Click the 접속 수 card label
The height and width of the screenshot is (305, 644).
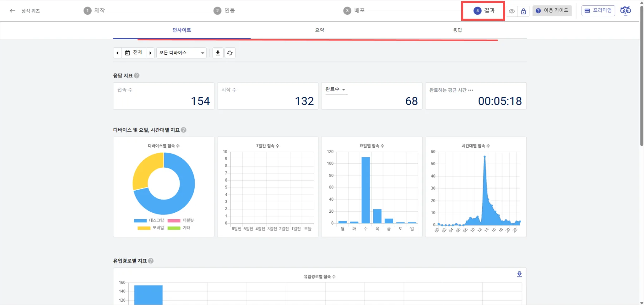125,90
